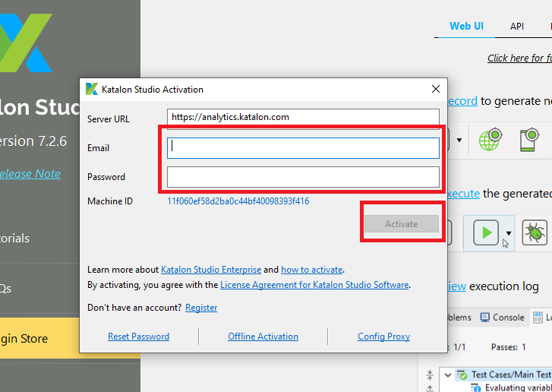Click the Test Cases/Main Test log entry
Image resolution: width=552 pixels, height=392 pixels.
click(x=510, y=375)
